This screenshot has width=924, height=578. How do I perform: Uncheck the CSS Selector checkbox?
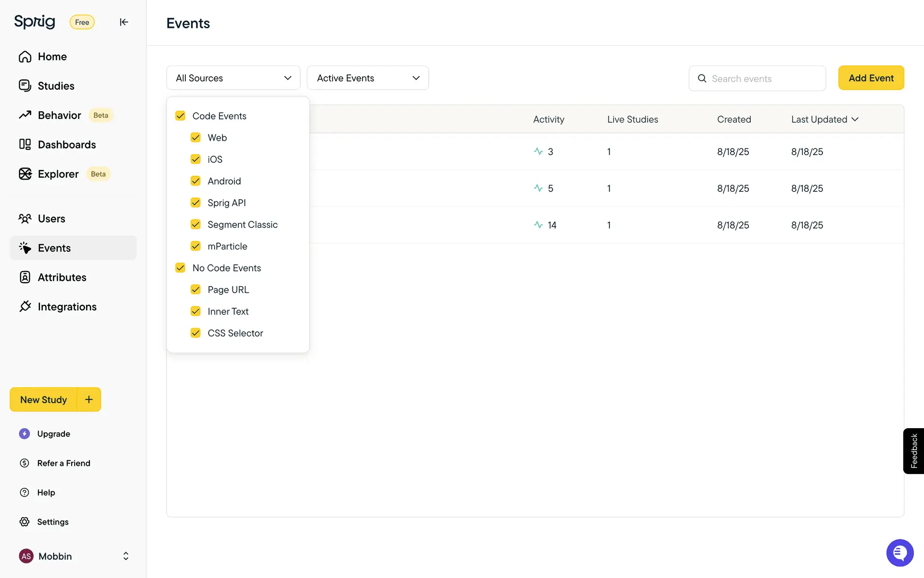tap(196, 333)
